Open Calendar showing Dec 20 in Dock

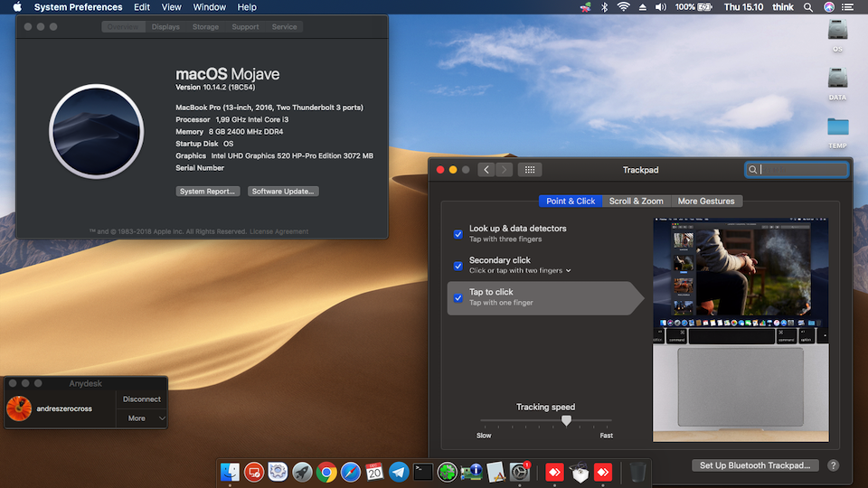tap(374, 472)
